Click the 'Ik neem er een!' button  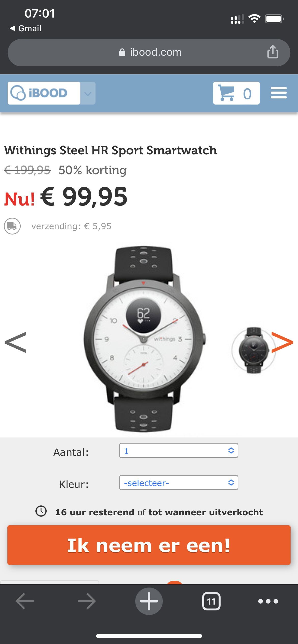pos(149,545)
